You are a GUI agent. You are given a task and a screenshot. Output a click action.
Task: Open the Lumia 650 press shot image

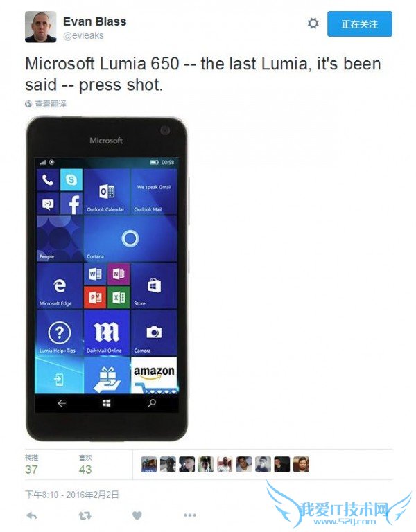click(x=106, y=278)
